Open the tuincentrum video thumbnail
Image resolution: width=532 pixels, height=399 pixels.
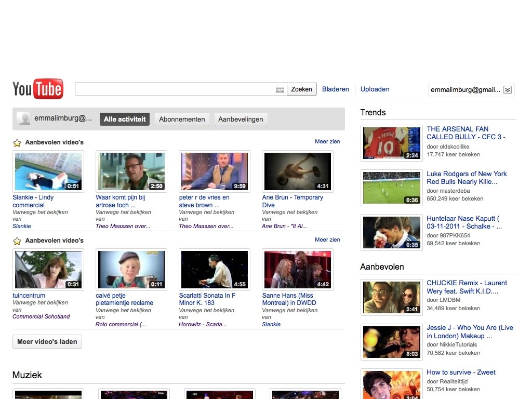(48, 270)
